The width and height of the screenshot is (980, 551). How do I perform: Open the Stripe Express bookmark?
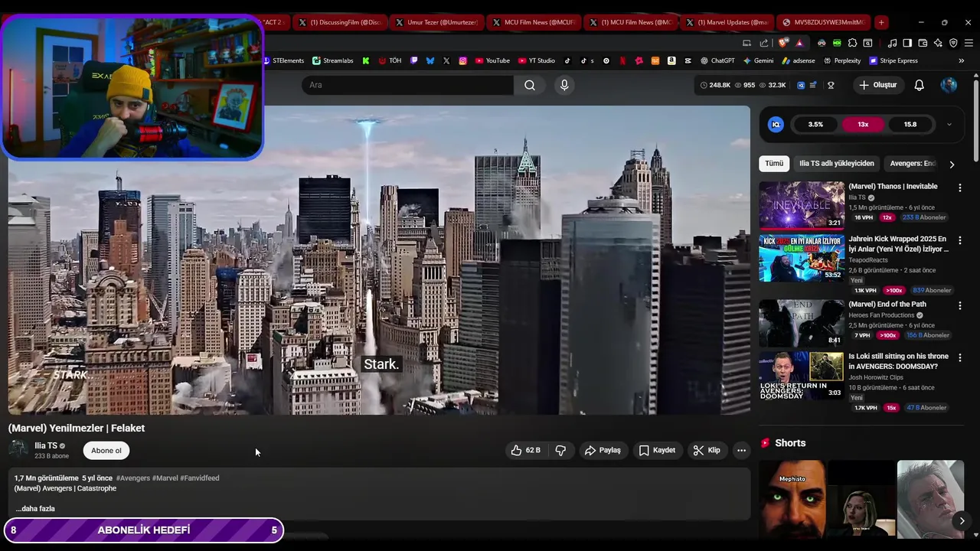[x=893, y=60]
